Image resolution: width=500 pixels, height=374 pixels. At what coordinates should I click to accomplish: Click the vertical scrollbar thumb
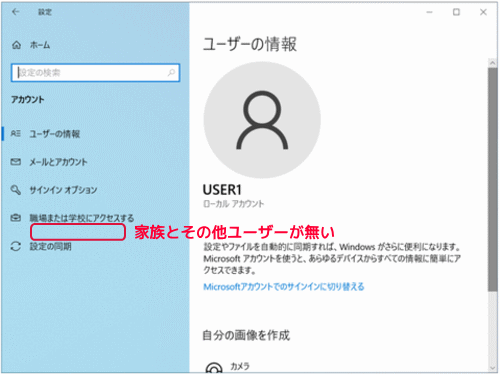[x=492, y=180]
